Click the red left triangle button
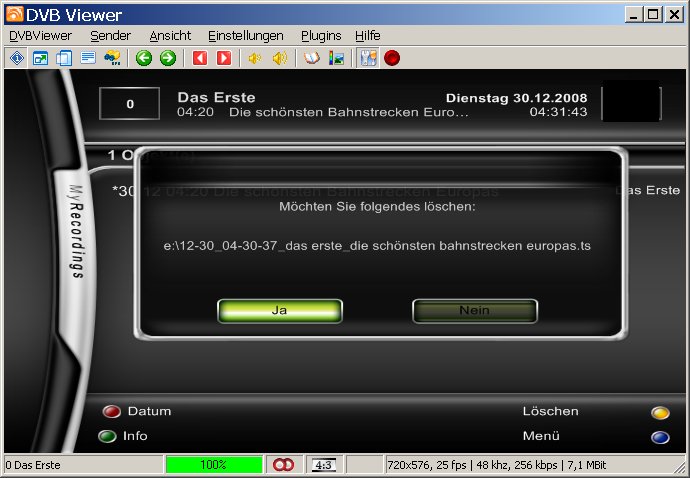This screenshot has height=478, width=690. pos(200,58)
